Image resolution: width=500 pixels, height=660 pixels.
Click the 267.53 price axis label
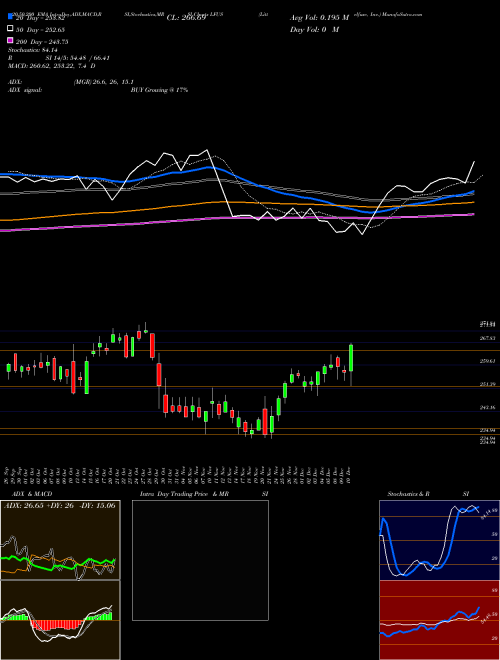pos(487,338)
